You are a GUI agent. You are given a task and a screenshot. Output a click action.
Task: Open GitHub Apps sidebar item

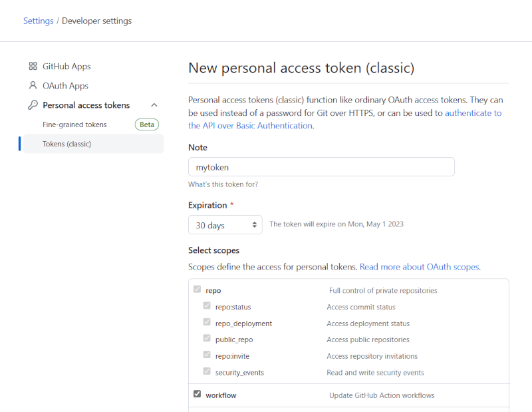pos(66,67)
